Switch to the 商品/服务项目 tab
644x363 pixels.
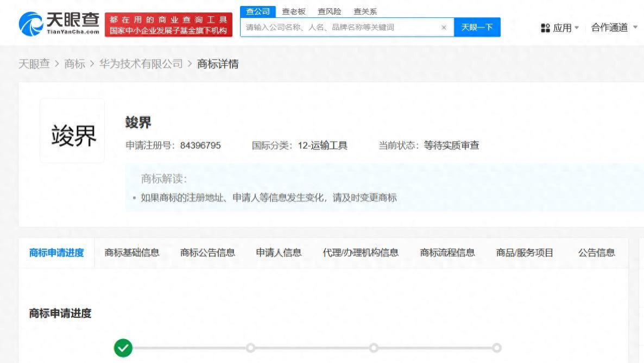pos(525,253)
